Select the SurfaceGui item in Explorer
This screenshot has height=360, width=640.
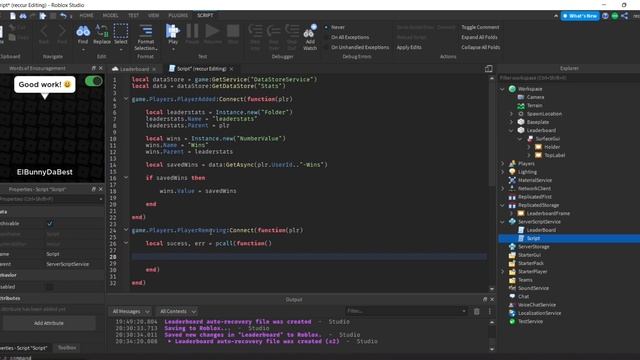coord(547,139)
